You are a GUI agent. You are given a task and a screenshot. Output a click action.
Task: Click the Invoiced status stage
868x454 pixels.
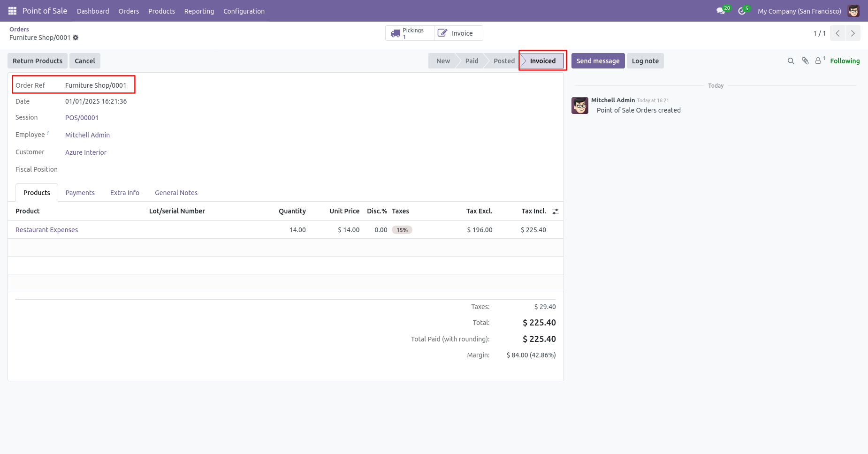[542, 61]
